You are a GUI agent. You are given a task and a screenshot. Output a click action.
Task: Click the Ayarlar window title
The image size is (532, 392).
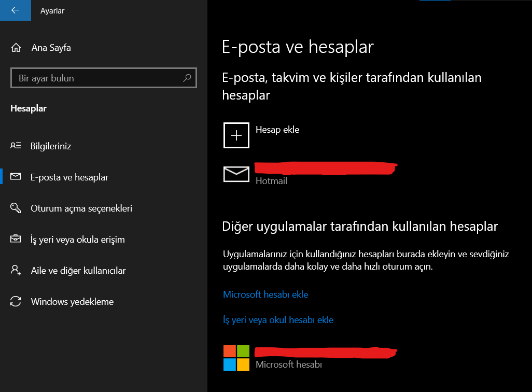[x=52, y=11]
